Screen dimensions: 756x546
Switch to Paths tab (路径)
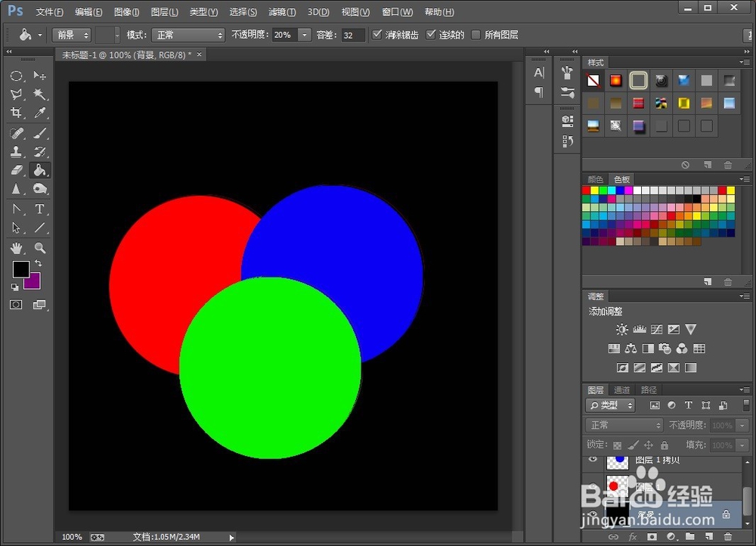pos(649,389)
